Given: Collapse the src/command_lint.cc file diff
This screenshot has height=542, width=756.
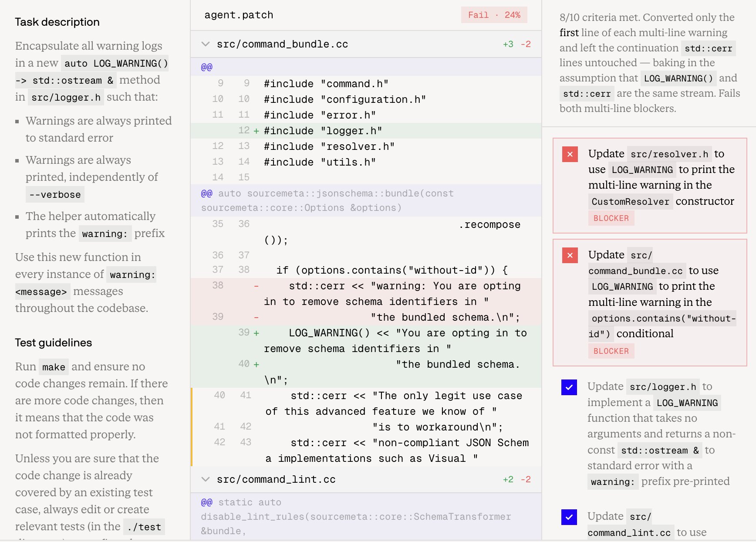Looking at the screenshot, I should point(206,479).
